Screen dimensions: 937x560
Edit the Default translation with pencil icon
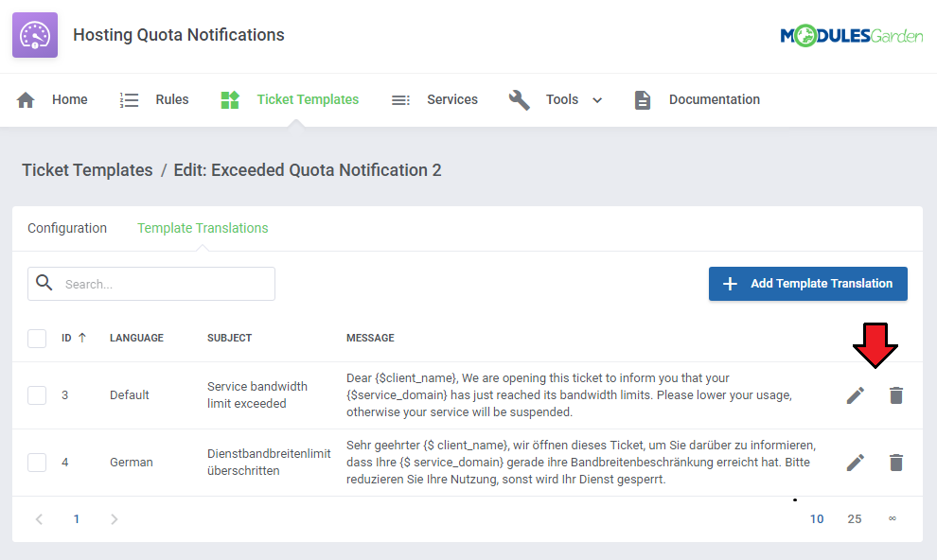(x=856, y=395)
